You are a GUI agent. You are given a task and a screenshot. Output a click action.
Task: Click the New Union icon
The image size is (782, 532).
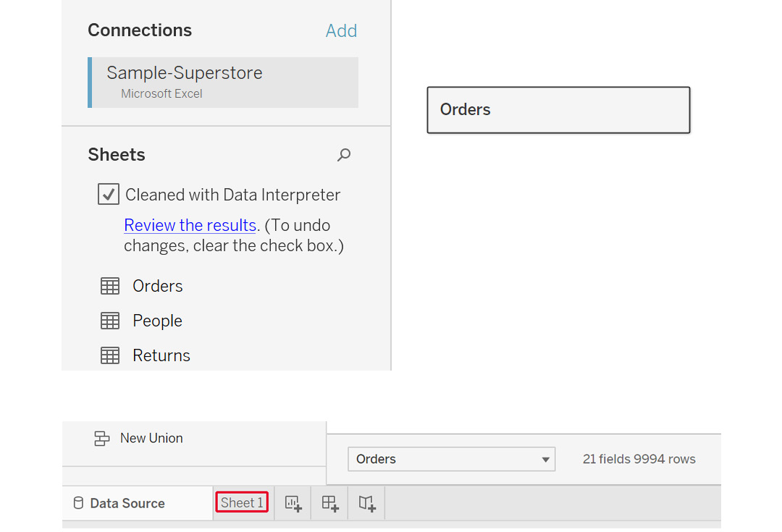[102, 438]
